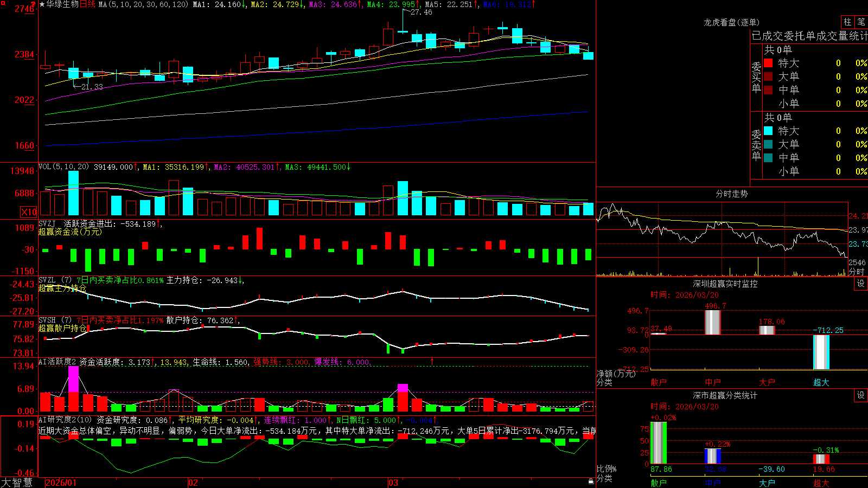Image resolution: width=868 pixels, height=488 pixels.
Task: Click the 496.7 中户 bar in realtime monitor
Action: pyautogui.click(x=712, y=323)
